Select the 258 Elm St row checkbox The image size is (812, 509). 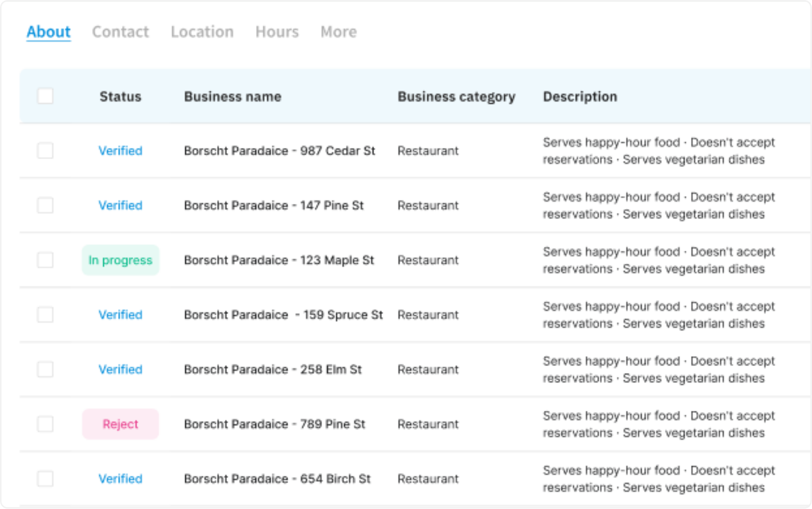[45, 369]
